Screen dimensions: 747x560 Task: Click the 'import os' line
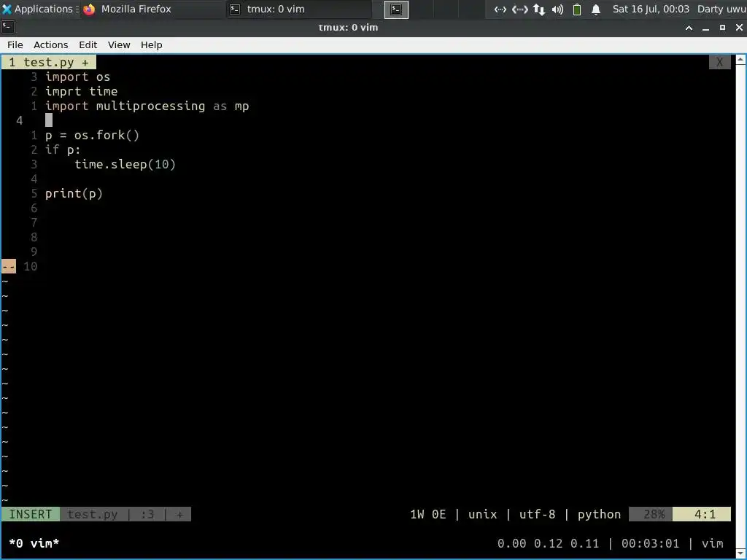point(77,77)
